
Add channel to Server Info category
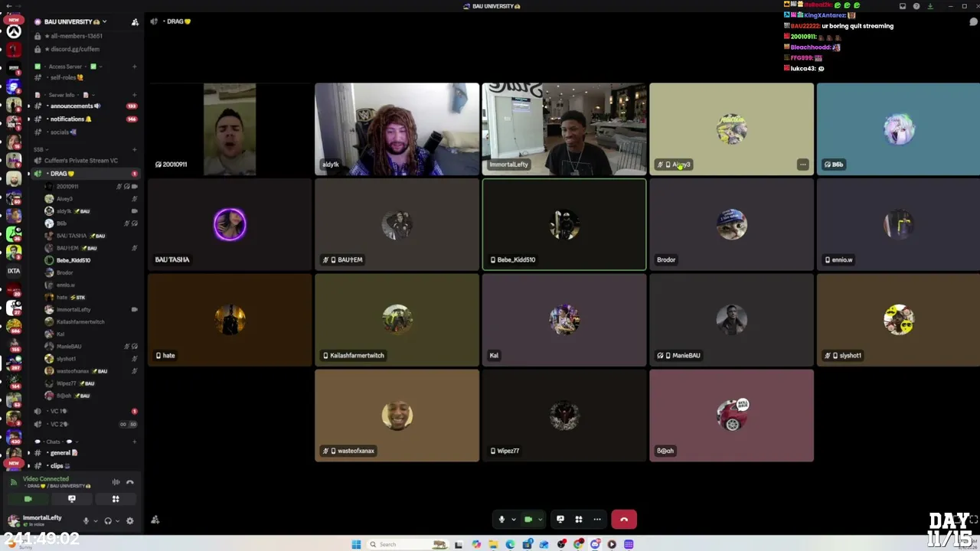[x=134, y=95]
